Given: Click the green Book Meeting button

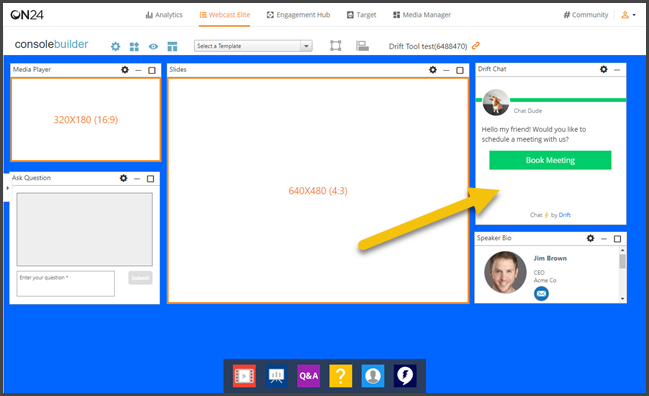Looking at the screenshot, I should [550, 160].
